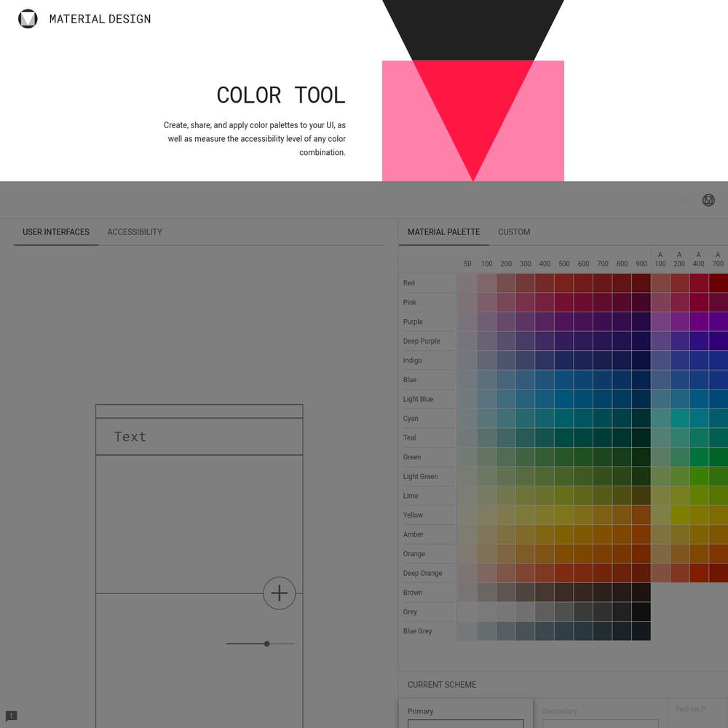Pick the Purple 700 swatch
Screen dimensions: 728x728
pos(602,322)
